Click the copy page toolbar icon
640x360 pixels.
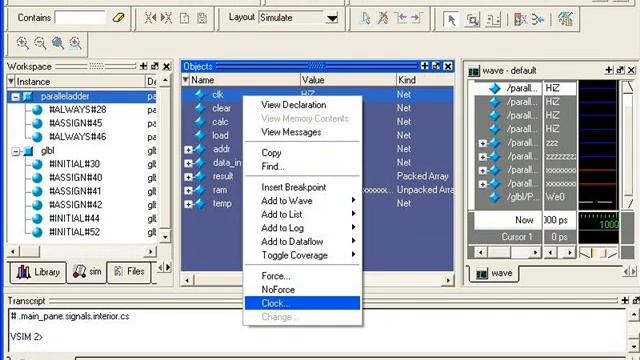184,18
